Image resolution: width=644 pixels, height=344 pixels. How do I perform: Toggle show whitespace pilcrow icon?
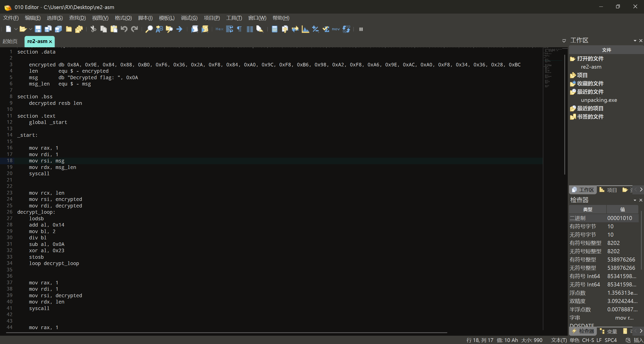click(239, 29)
